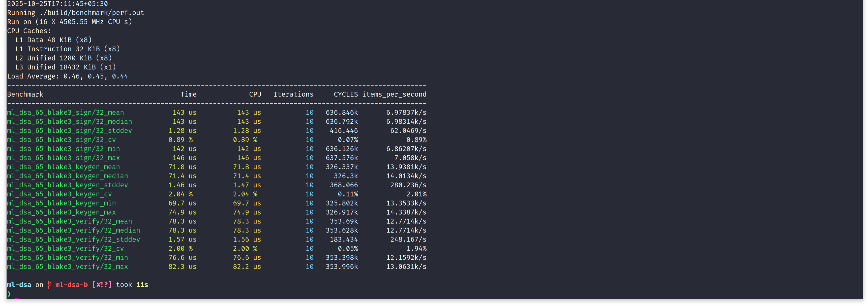Image resolution: width=868 pixels, height=306 pixels.
Task: Click ml_dsa_65_blake3_verify/32_max benchmark name
Action: [x=67, y=267]
